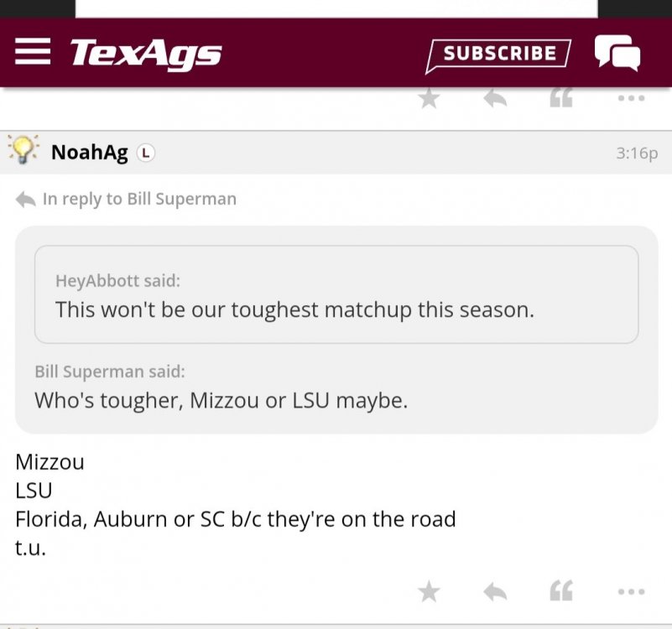
Task: Click the TexAgs logo
Action: 146,53
